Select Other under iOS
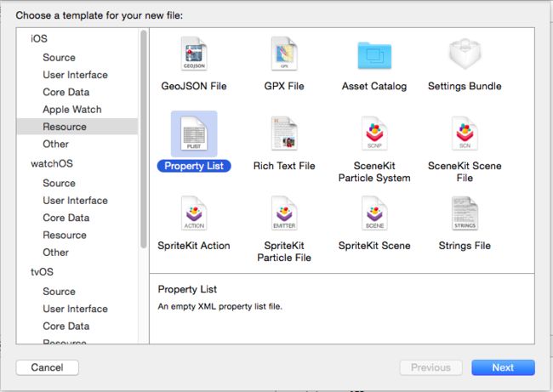Viewport: 553px width, 392px height. point(55,144)
